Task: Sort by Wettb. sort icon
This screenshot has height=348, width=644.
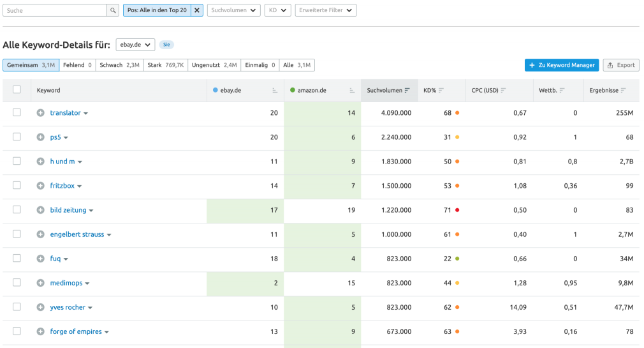Action: click(x=562, y=91)
